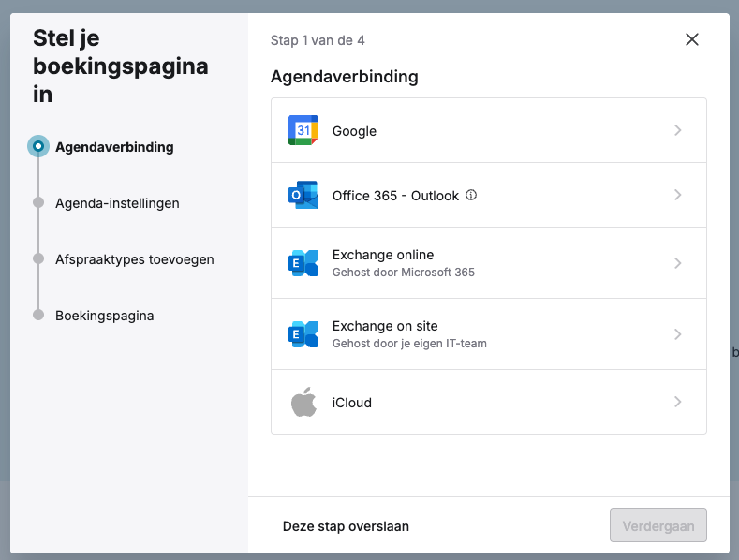Close the setup dialog with the X

pyautogui.click(x=691, y=39)
